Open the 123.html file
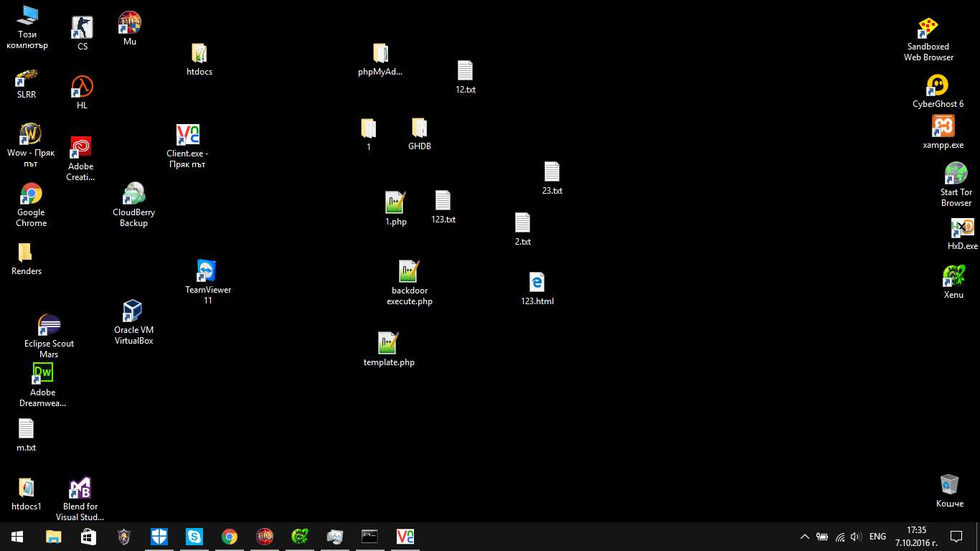Viewport: 980px width, 551px height. [x=537, y=288]
